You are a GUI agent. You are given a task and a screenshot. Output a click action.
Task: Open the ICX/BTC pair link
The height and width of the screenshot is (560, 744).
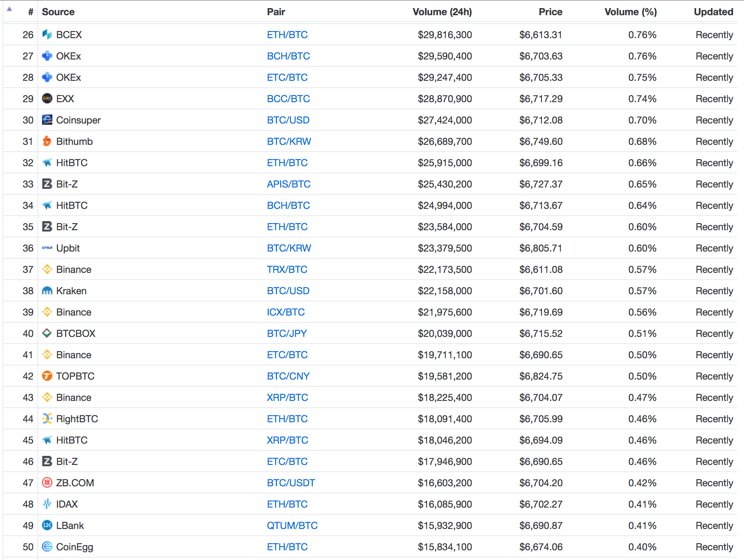pos(286,312)
